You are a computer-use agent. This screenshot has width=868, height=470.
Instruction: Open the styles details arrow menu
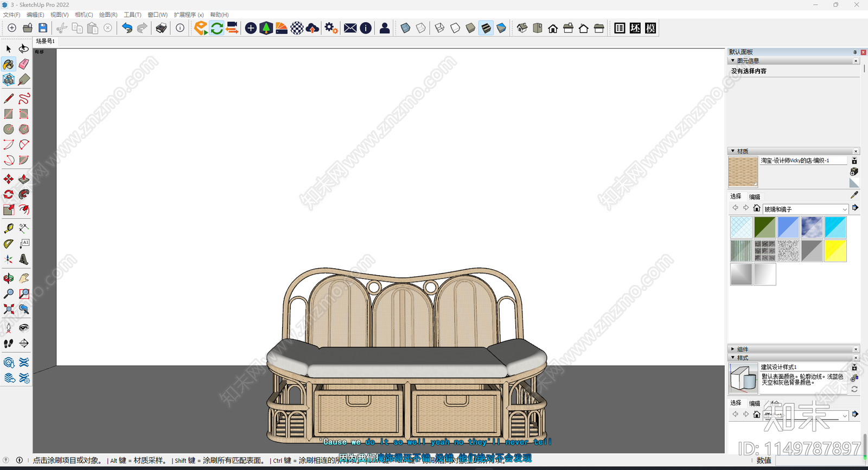[x=856, y=414]
